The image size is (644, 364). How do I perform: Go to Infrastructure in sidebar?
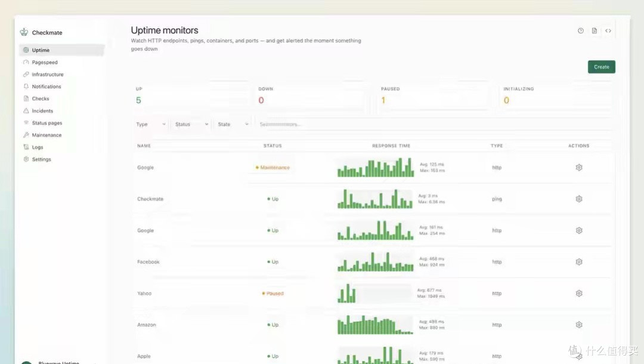(x=48, y=75)
